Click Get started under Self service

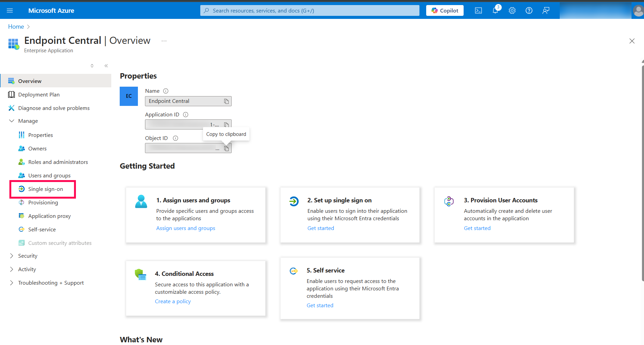[x=320, y=305]
